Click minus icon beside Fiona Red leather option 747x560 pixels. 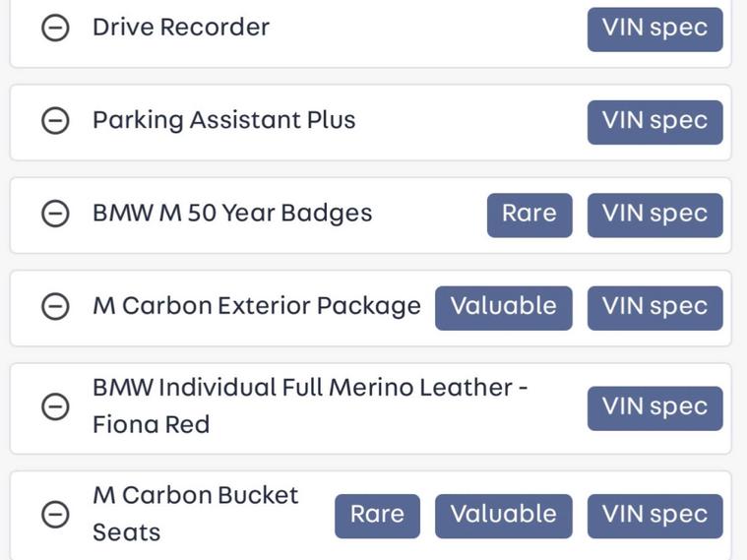point(55,406)
